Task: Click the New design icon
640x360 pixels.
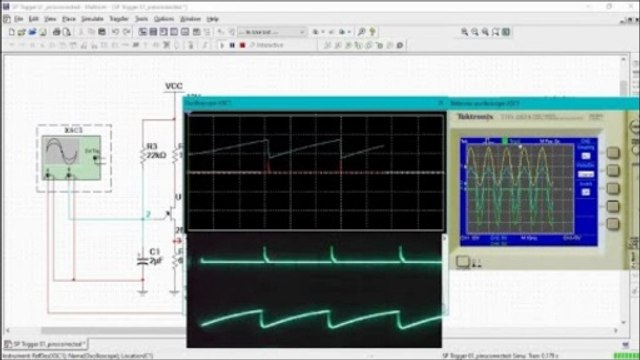Action: coord(11,32)
